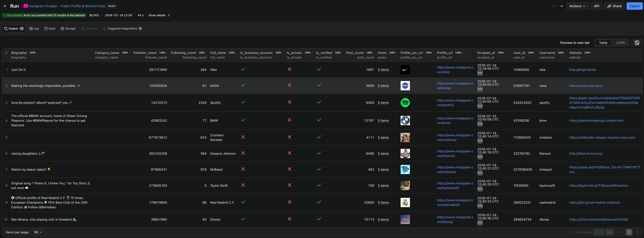This screenshot has width=644, height=238.
Task: Open Real Madrid crest profile picture
Action: pyautogui.click(x=405, y=202)
